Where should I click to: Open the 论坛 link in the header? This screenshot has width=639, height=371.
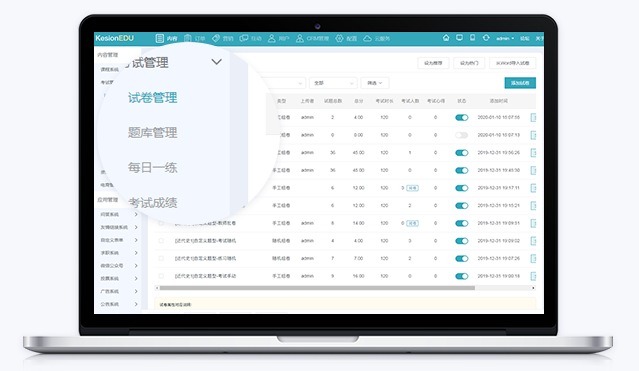525,38
